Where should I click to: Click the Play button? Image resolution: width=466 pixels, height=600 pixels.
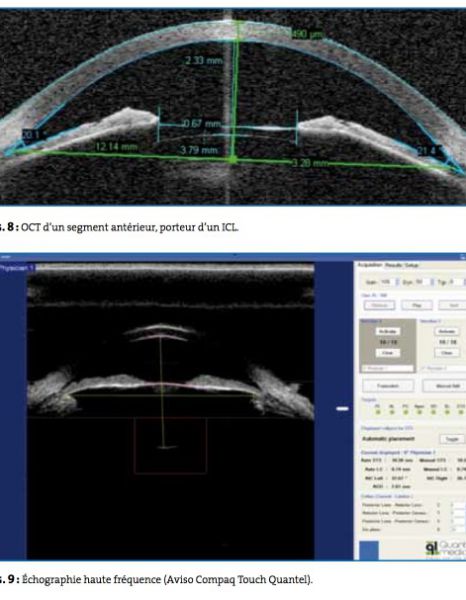pyautogui.click(x=417, y=305)
